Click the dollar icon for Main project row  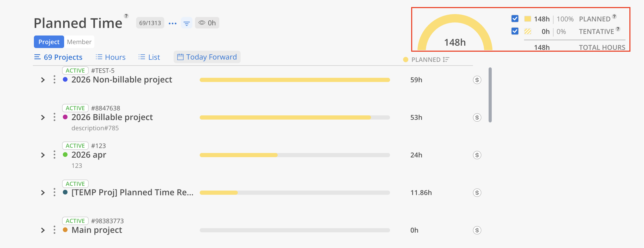click(x=477, y=230)
